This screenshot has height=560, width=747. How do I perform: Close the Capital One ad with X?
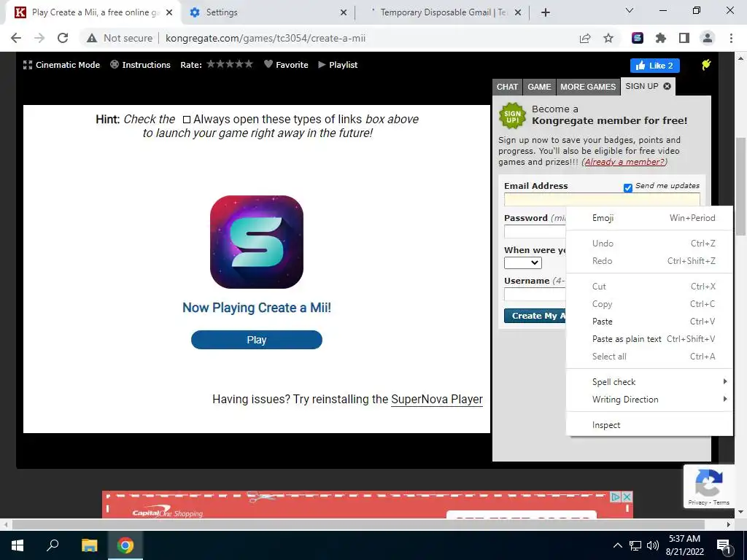coord(627,497)
